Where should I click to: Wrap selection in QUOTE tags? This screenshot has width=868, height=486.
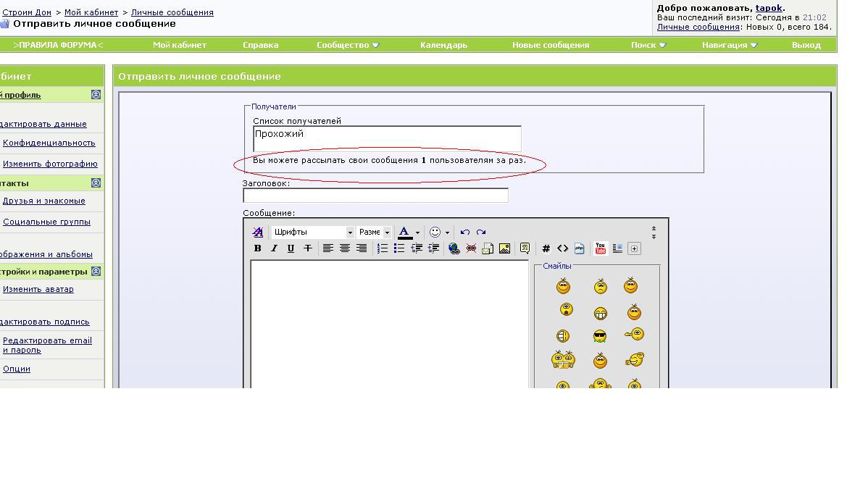coord(525,248)
